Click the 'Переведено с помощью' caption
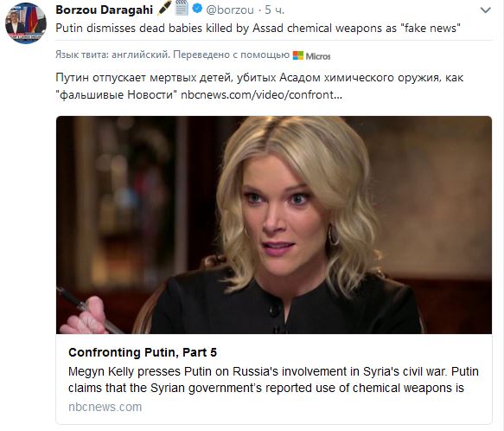 pos(232,55)
